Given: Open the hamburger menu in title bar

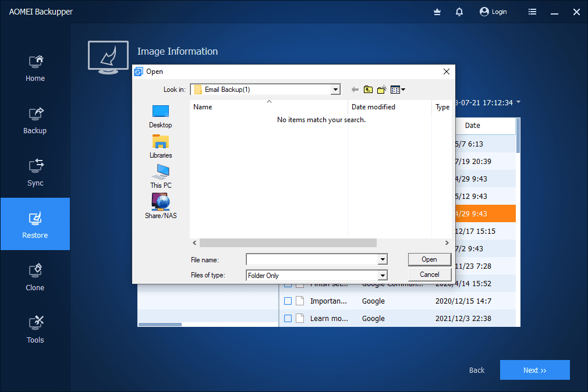Looking at the screenshot, I should tap(532, 12).
